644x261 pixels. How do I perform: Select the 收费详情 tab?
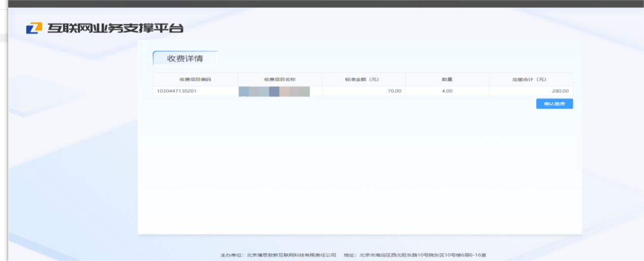point(185,59)
